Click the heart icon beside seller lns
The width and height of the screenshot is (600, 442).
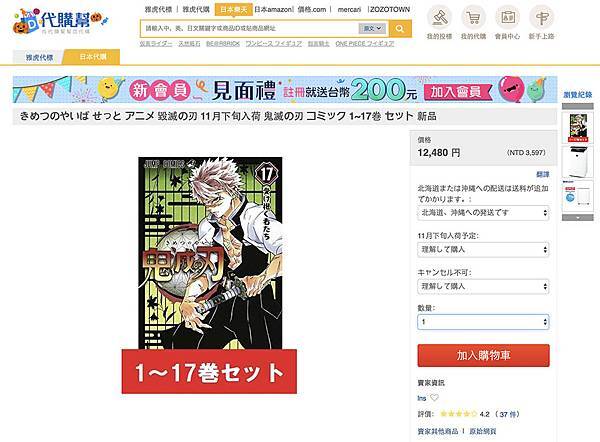click(x=434, y=398)
